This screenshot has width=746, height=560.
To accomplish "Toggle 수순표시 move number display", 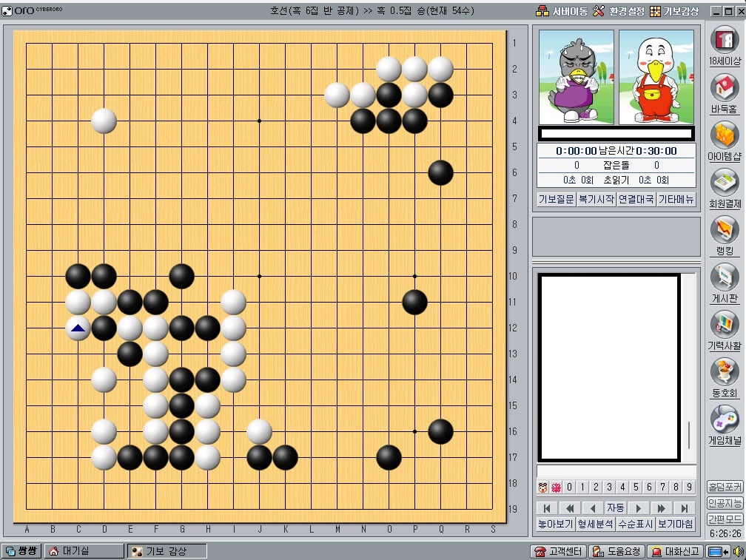I will 636,524.
